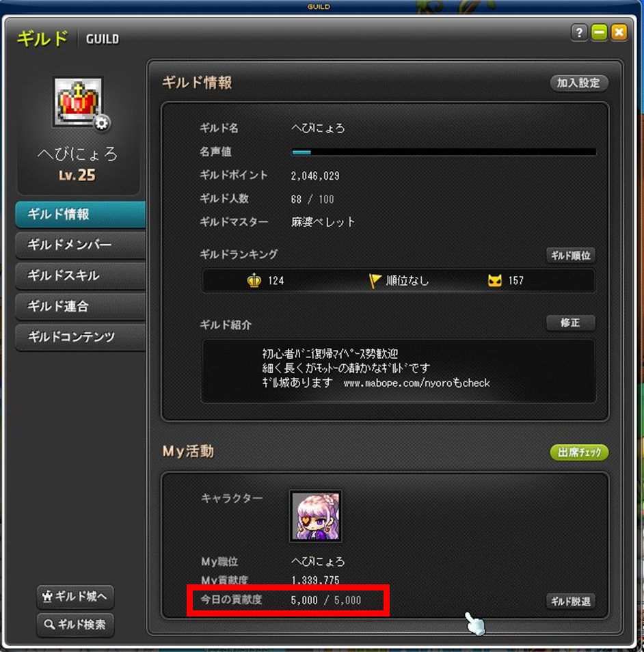
Task: Click the ギルド脱退 leave guild button
Action: point(570,601)
